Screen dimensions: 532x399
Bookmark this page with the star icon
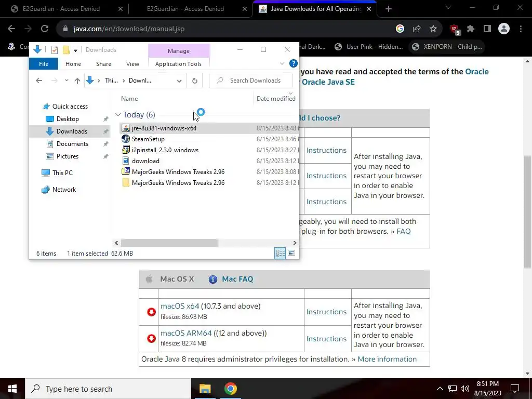433,29
